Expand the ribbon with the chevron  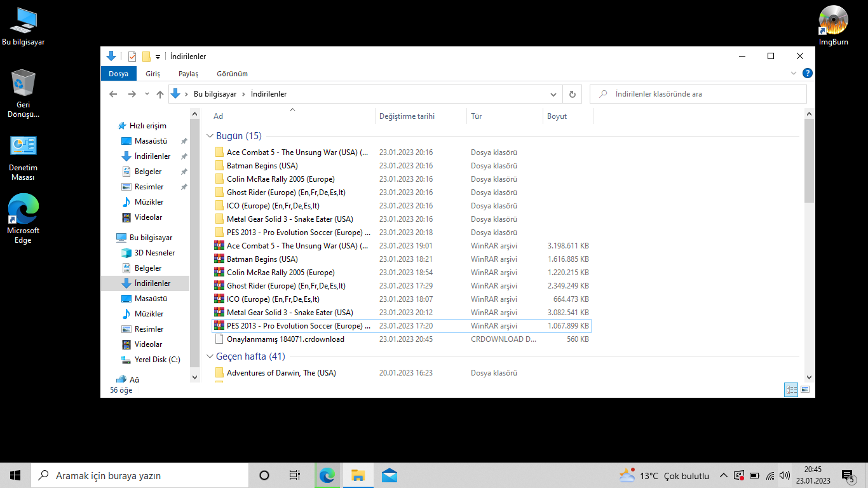tap(794, 73)
